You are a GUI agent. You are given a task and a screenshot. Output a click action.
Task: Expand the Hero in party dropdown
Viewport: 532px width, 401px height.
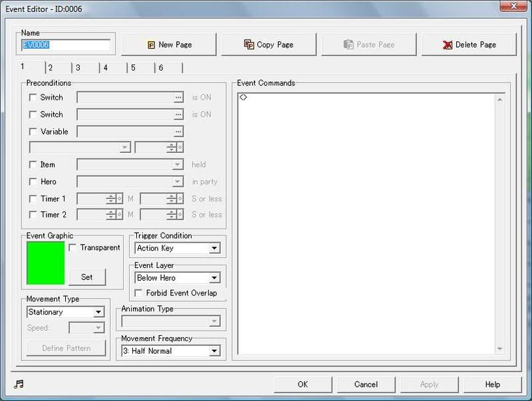click(130, 182)
